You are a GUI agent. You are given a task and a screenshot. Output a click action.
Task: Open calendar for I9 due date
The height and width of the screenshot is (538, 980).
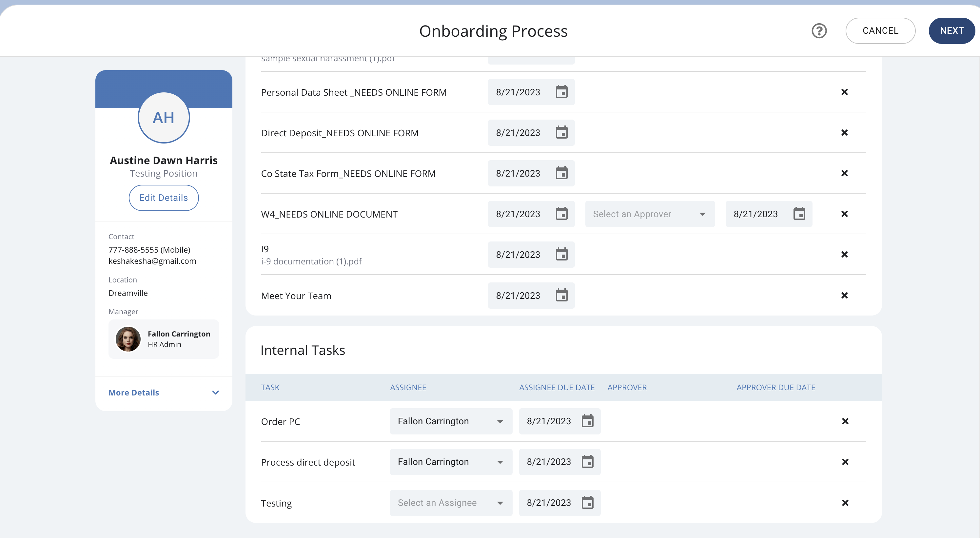point(561,254)
